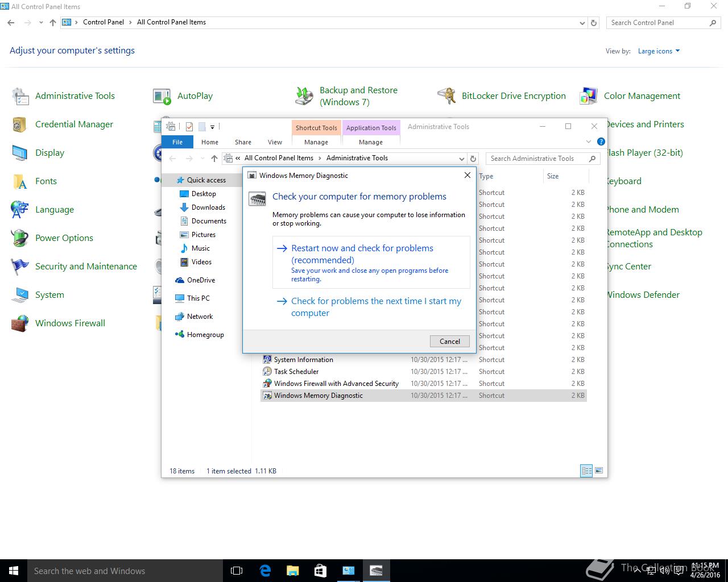728x582 pixels.
Task: Refresh the Administrative Tools folder view
Action: click(473, 159)
